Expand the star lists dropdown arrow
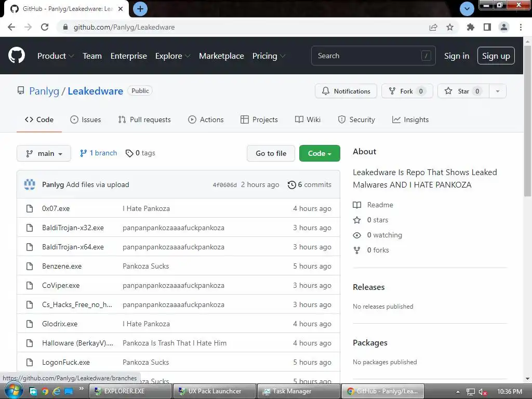Viewport: 532px width, 399px height. pos(497,91)
